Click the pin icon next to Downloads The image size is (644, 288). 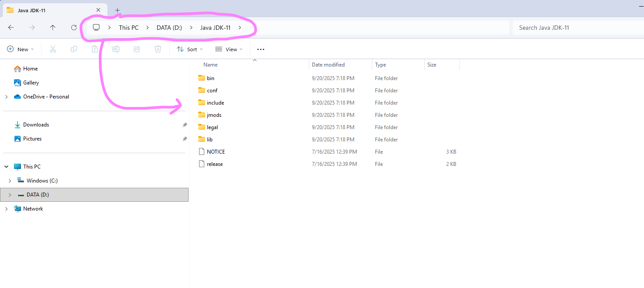pyautogui.click(x=185, y=125)
